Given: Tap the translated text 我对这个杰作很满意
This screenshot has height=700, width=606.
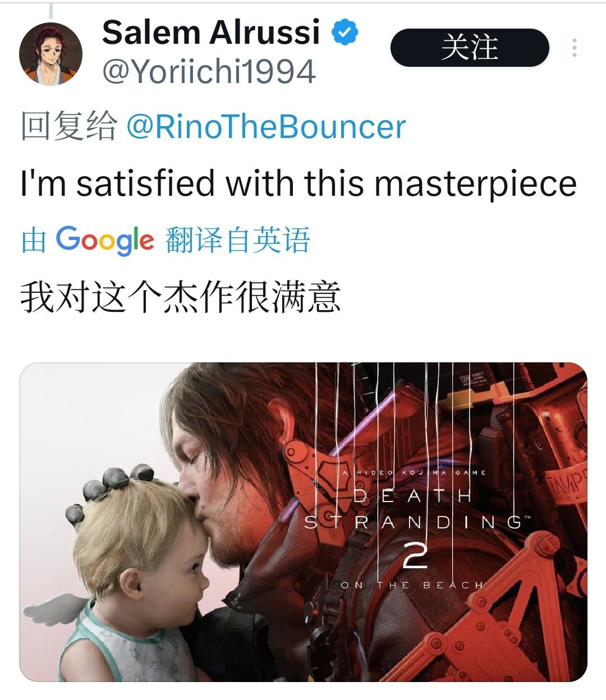Looking at the screenshot, I should click(181, 297).
